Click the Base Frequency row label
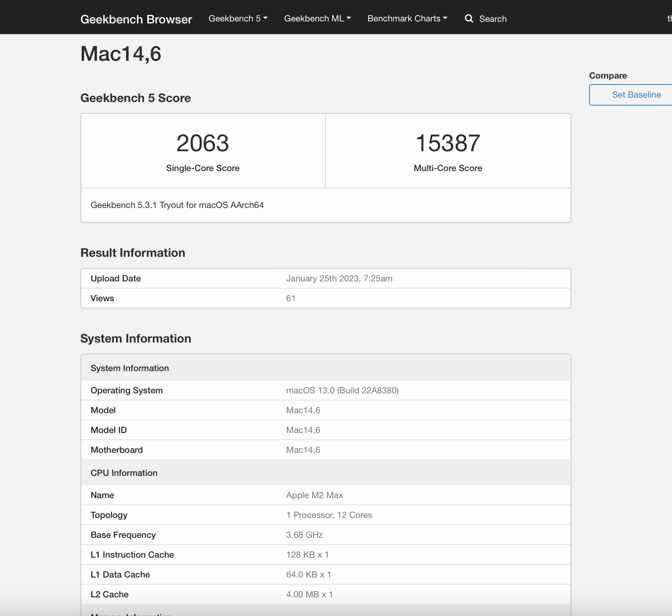 [123, 535]
